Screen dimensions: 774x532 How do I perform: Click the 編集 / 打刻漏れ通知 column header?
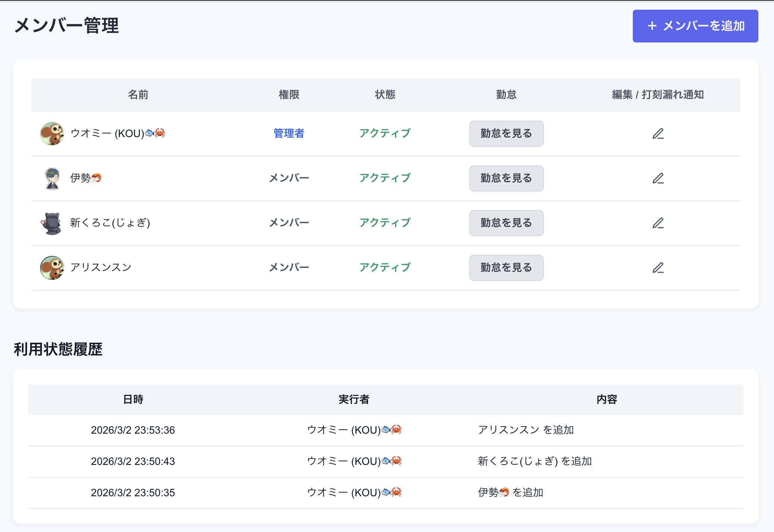(658, 95)
